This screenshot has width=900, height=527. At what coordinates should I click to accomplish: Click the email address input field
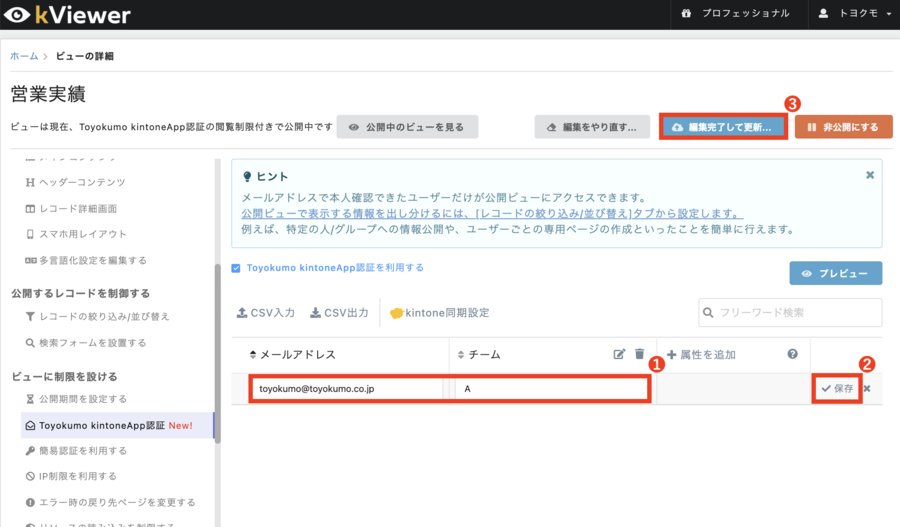[348, 389]
